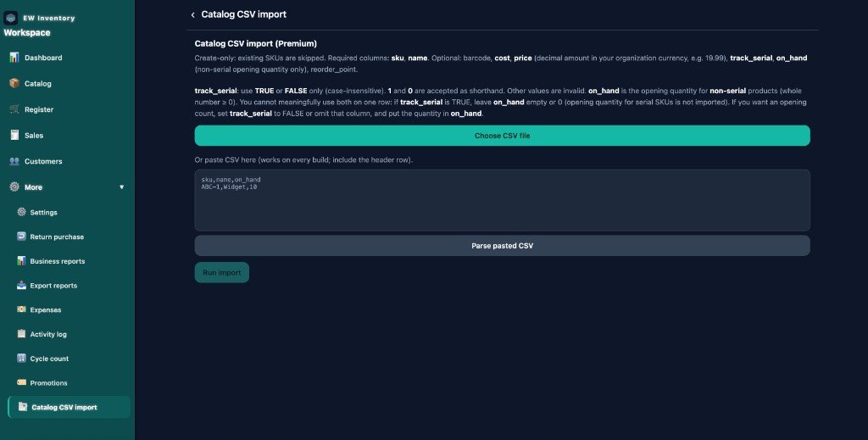Click the Catalog CSV import header title
The height and width of the screenshot is (440, 868).
[243, 14]
